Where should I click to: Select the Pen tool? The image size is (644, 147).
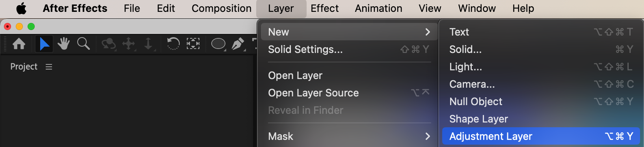tap(238, 44)
